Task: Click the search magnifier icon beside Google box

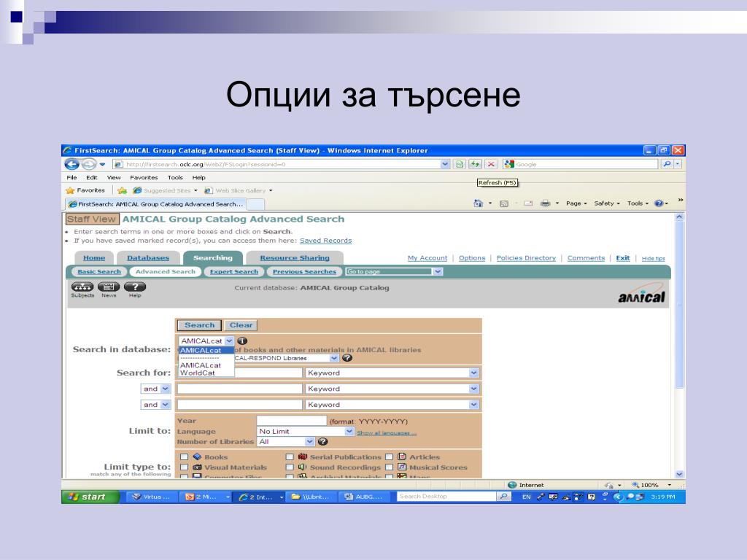Action: (667, 164)
